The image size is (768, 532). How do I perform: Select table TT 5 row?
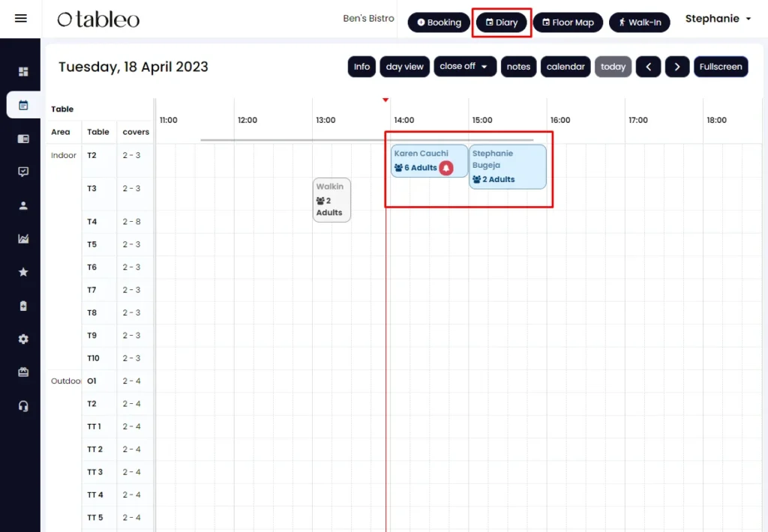pyautogui.click(x=95, y=517)
